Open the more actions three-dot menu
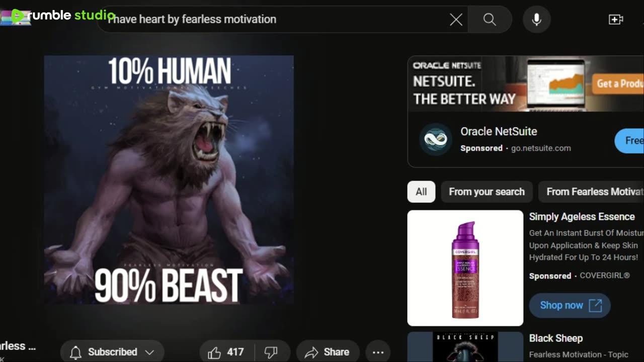 click(378, 352)
